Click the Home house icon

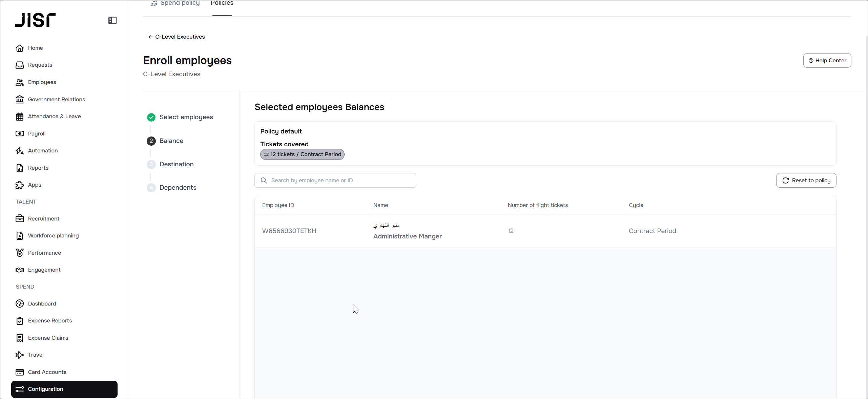(20, 48)
